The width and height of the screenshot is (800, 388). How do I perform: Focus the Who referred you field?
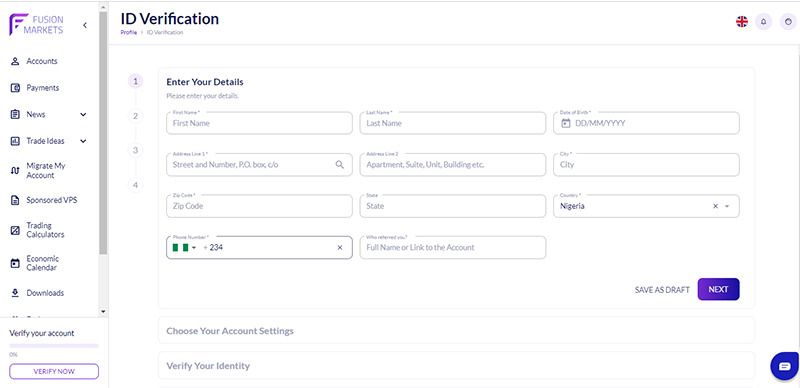453,248
